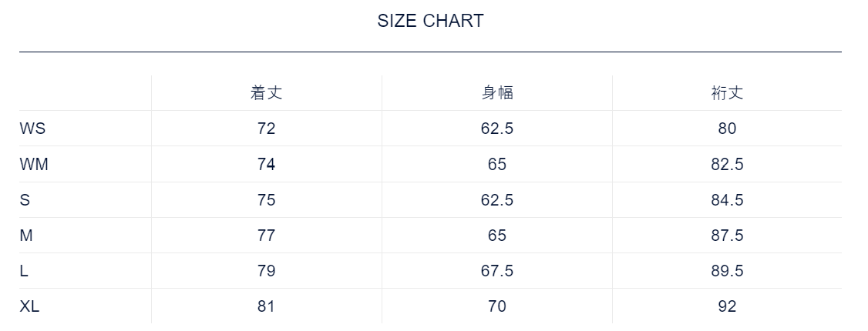
Task: Select the 81 length value for XL
Action: pyautogui.click(x=266, y=306)
